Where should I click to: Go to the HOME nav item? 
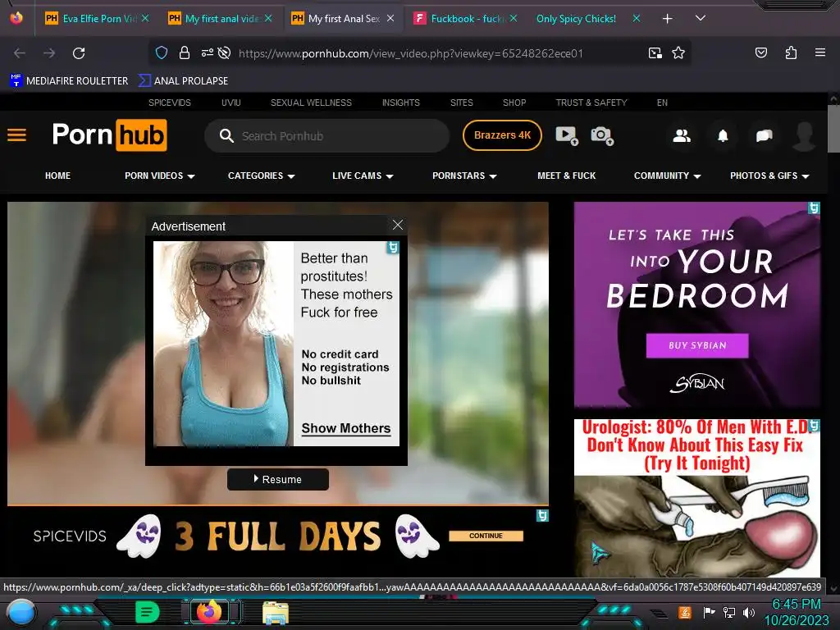coord(58,176)
